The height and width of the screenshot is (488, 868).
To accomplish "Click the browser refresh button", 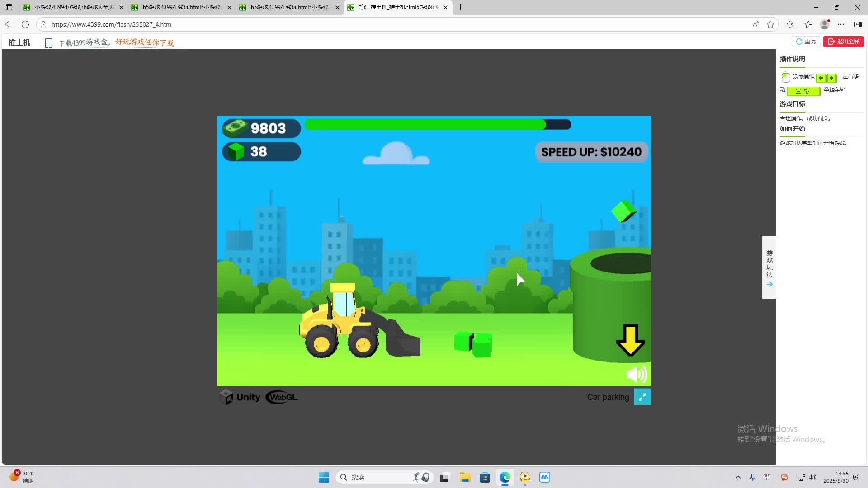I will [25, 24].
